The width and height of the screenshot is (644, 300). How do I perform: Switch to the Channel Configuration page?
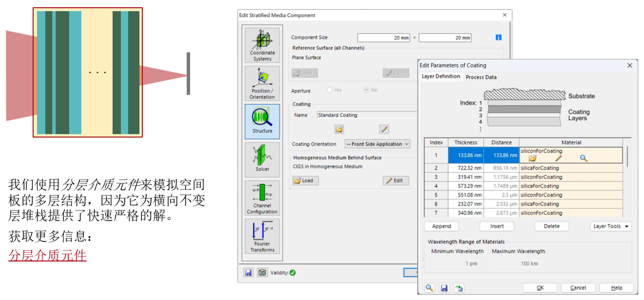(x=262, y=197)
